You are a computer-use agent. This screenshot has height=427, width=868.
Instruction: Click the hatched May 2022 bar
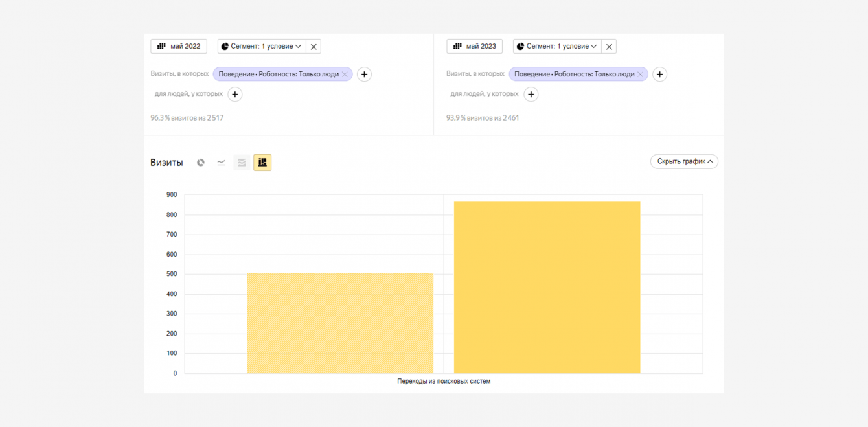(340, 323)
